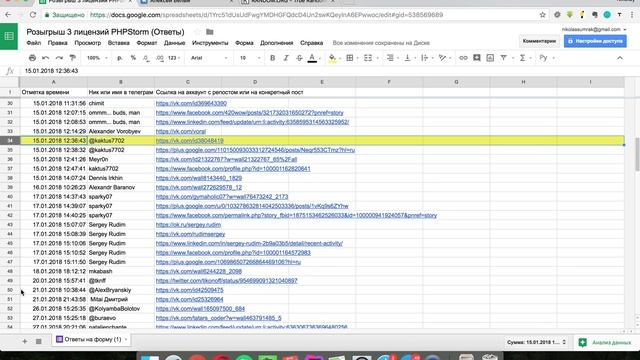Screen dimensions: 640x360
Task: Open the Дополнения menu
Action: (277, 43)
